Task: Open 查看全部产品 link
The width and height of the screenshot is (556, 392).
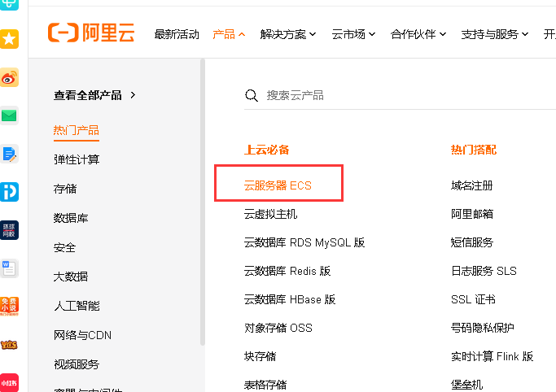Action: click(x=94, y=95)
